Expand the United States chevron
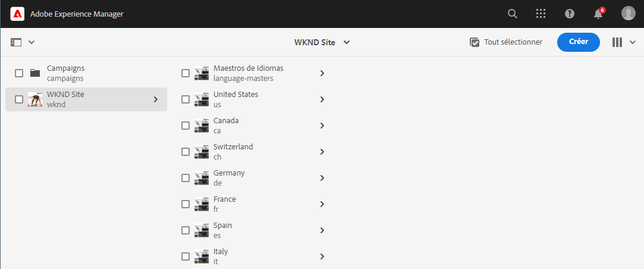The image size is (644, 269). point(322,99)
